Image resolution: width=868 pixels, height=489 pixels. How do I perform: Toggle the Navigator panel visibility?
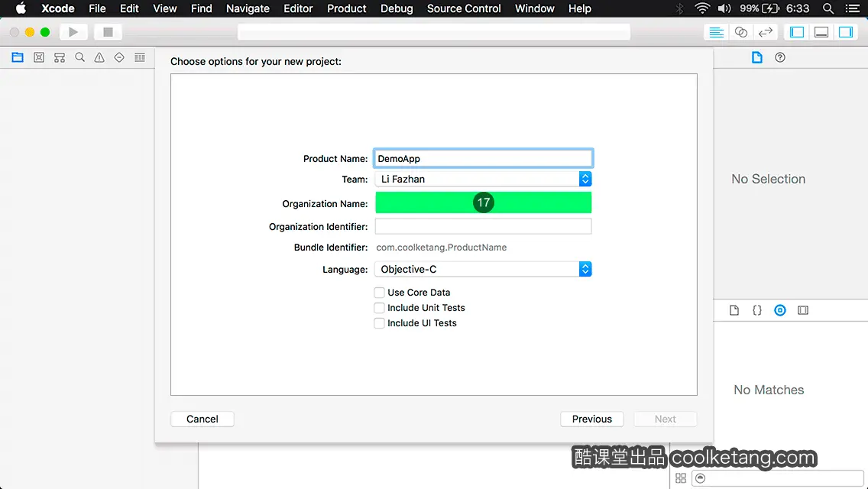pyautogui.click(x=797, y=32)
